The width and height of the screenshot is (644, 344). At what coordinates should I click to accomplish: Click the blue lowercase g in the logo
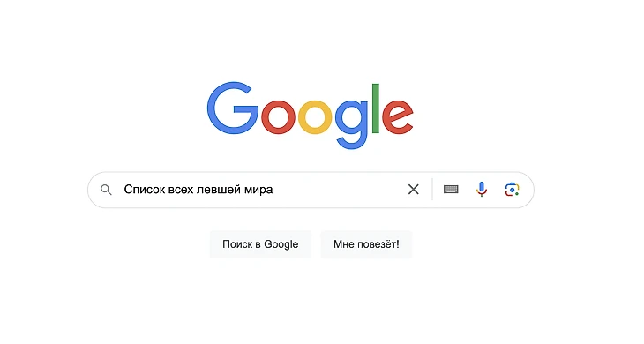tap(352, 124)
